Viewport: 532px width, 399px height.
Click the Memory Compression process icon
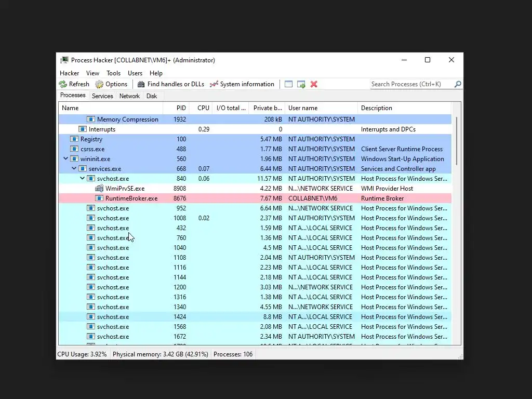[90, 119]
